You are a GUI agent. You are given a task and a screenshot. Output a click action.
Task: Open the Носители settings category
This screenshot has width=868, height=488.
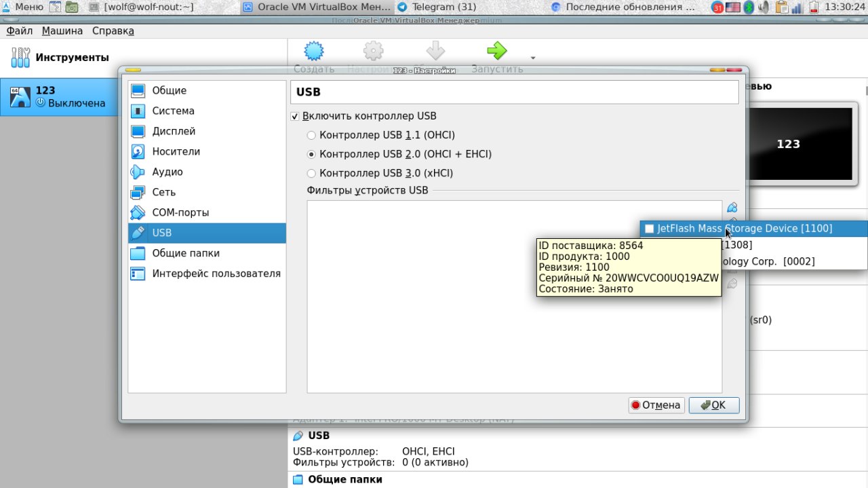(207, 151)
